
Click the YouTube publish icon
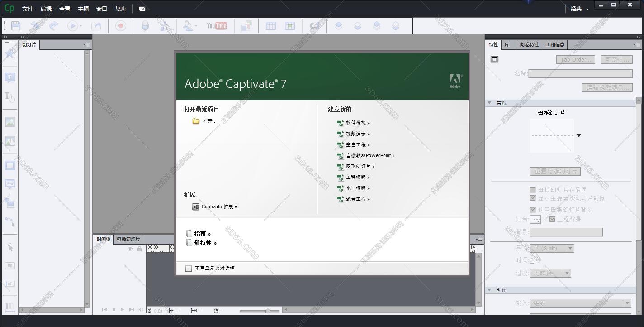[218, 26]
